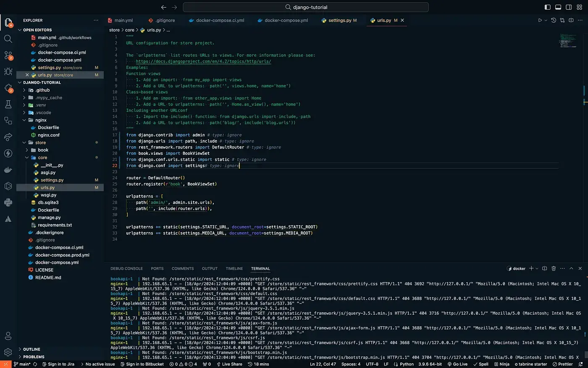
Task: Toggle Prettier in status bar
Action: pos(563,364)
